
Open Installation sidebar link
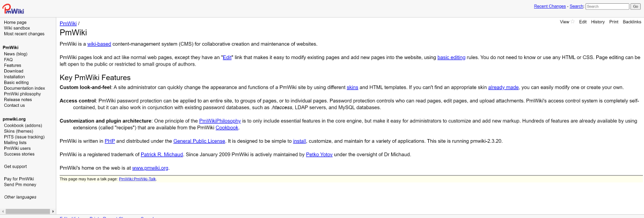[14, 77]
